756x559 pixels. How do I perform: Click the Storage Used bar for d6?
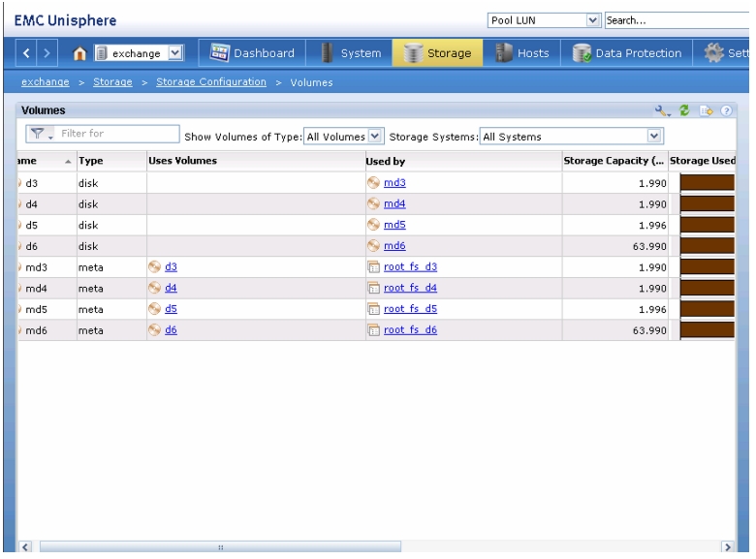click(708, 246)
